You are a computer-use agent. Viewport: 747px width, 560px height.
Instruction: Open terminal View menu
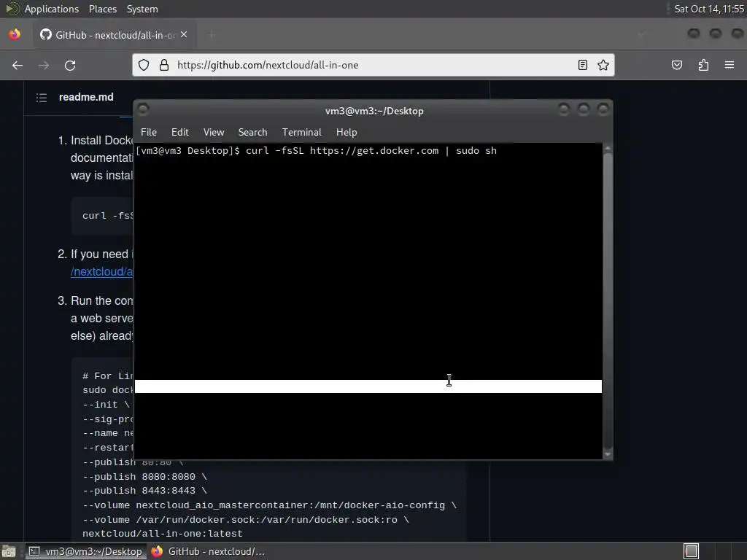pos(214,133)
